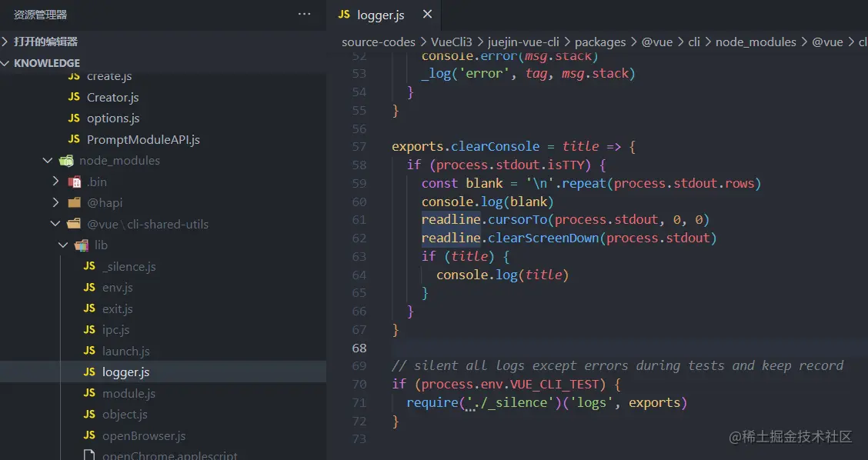This screenshot has height=460, width=868.
Task: Click the JS icon beside PromptModuleAPI.js
Action: click(x=74, y=139)
